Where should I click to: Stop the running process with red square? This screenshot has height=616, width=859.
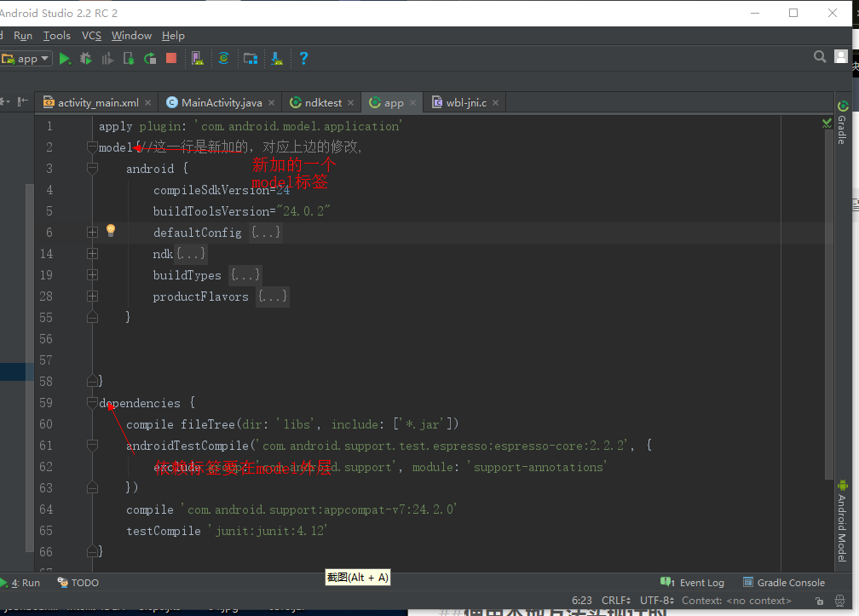point(171,59)
